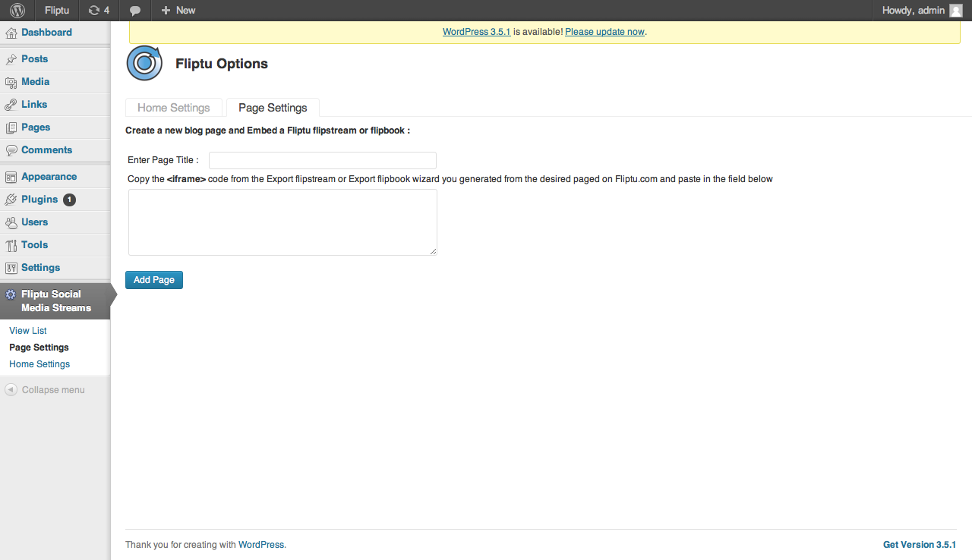The width and height of the screenshot is (972, 560).
Task: Click the Fliptu Options logo icon
Action: pyautogui.click(x=144, y=63)
